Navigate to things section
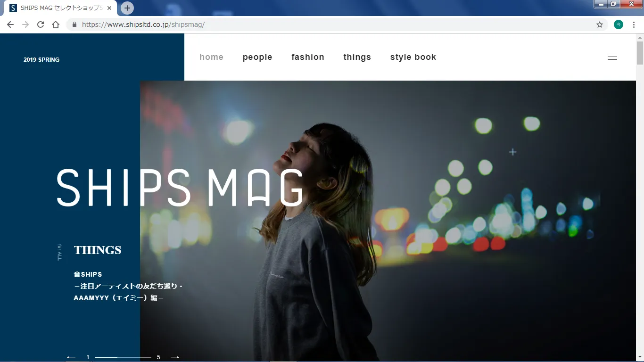 [357, 57]
